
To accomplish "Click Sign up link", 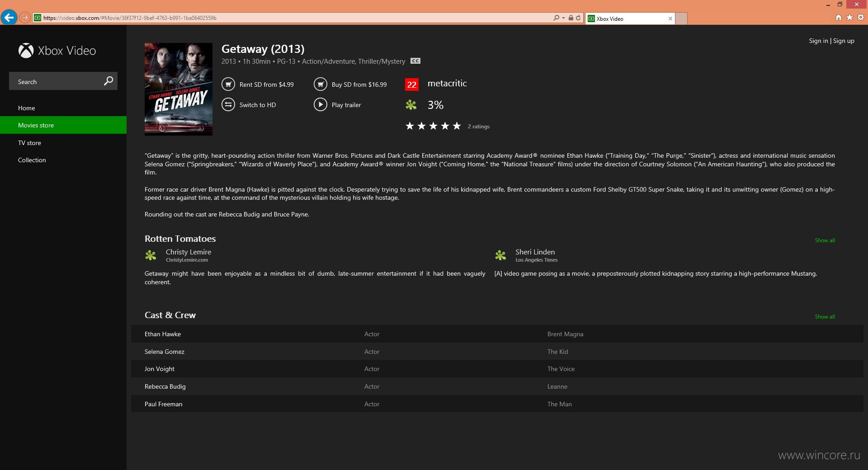I will click(844, 41).
